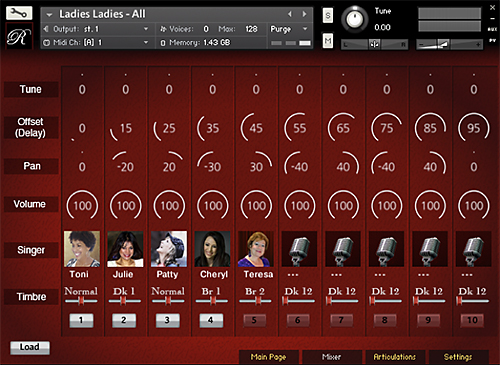Open the Output st. 1 dropdown
This screenshot has width=500, height=365.
(146, 29)
